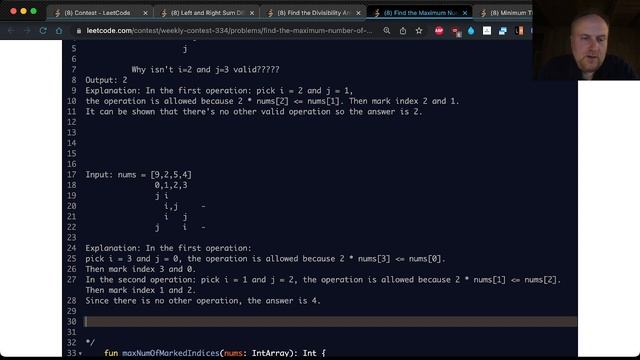640x360 pixels.
Task: Click the 'pick i = 3 and j = 0' line
Action: 265,259
